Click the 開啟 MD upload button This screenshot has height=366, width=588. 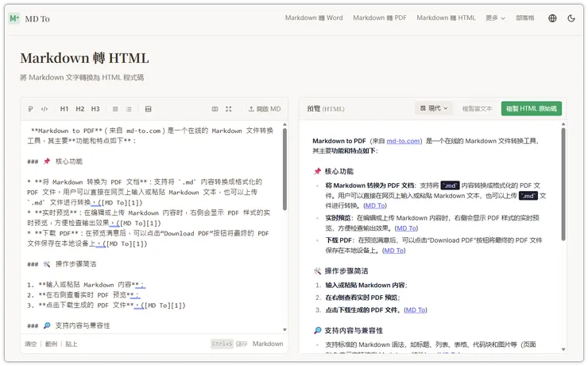[265, 109]
